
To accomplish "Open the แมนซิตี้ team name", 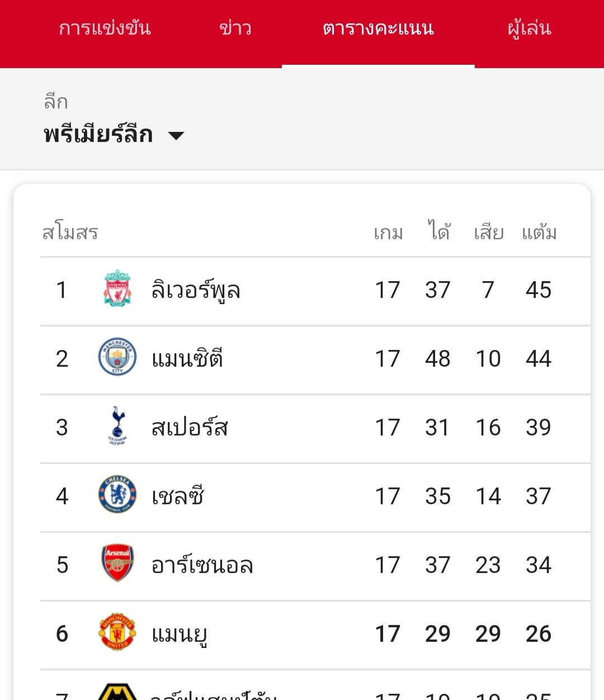I will pyautogui.click(x=187, y=358).
